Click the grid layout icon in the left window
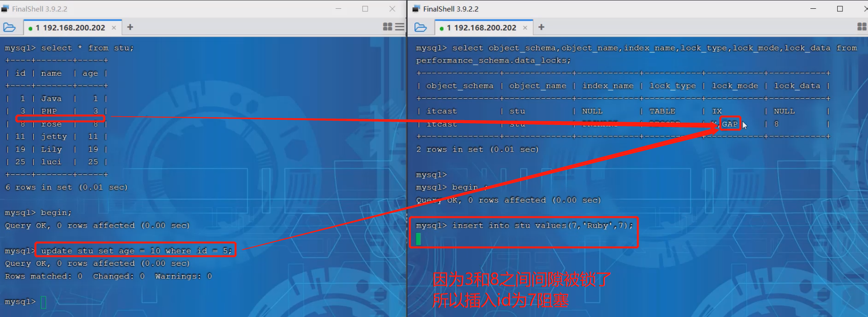868x317 pixels. tap(388, 27)
